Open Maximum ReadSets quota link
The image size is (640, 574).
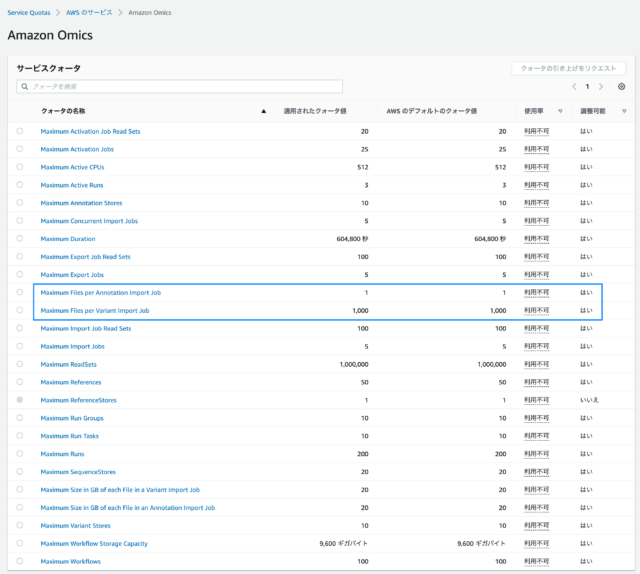69,365
